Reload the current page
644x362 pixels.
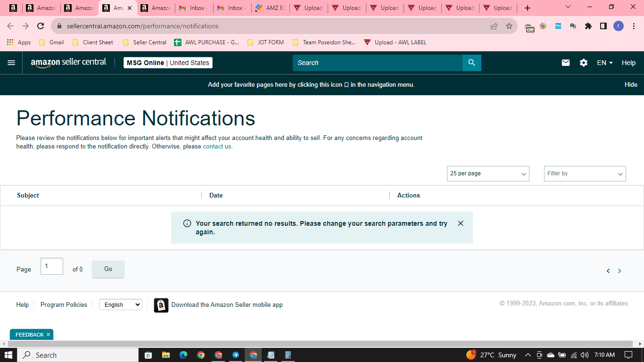(x=41, y=26)
